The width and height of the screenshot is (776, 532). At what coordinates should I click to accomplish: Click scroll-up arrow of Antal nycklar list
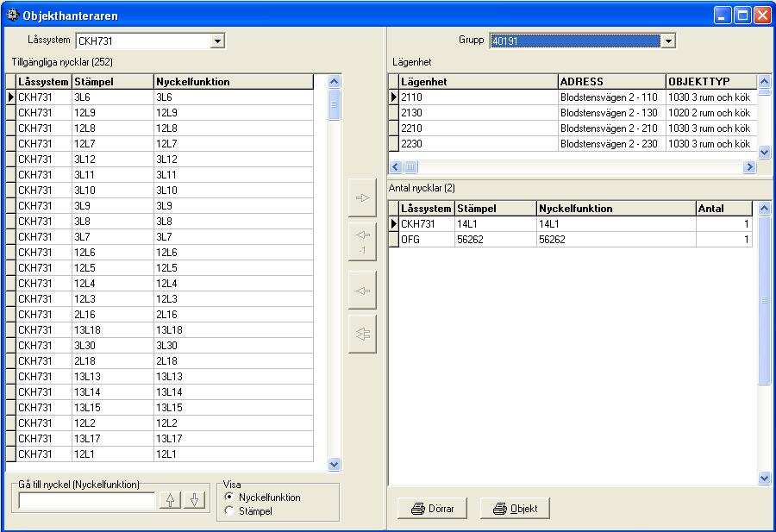pos(764,209)
